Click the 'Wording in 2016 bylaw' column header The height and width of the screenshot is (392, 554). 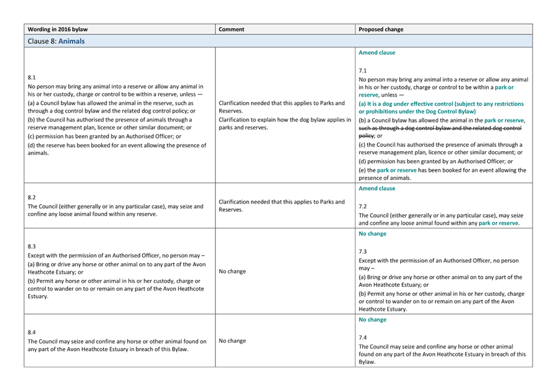58,29
